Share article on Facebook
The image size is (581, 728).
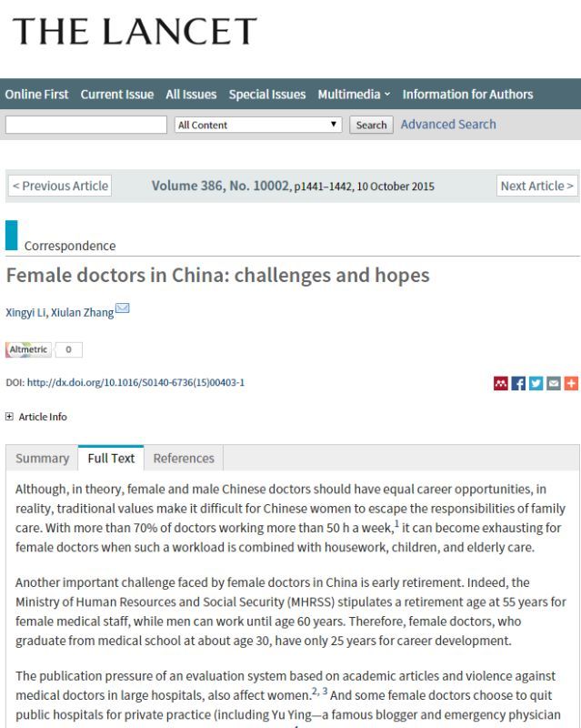(x=518, y=383)
